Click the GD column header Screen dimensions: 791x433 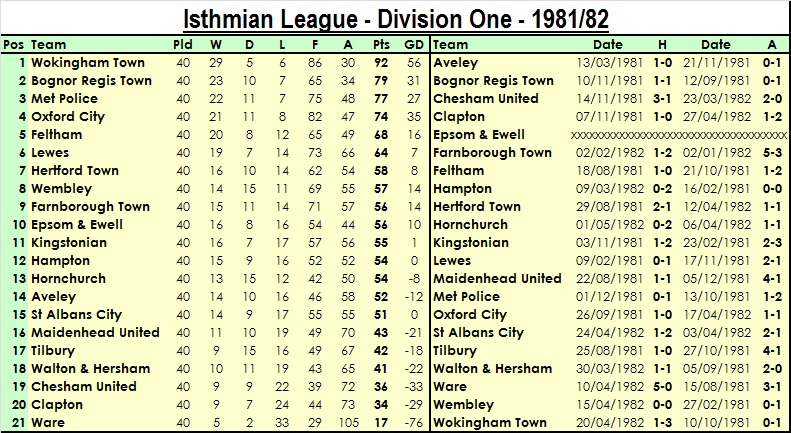[413, 45]
